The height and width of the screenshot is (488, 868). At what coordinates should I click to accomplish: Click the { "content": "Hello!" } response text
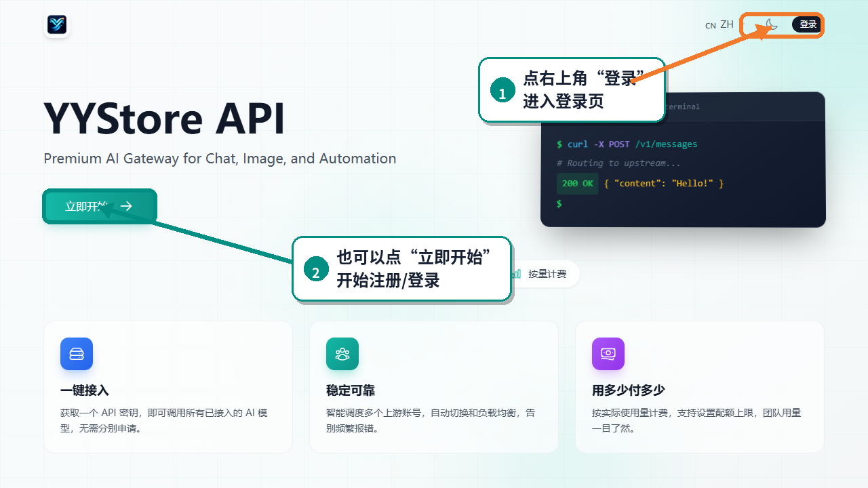click(664, 184)
